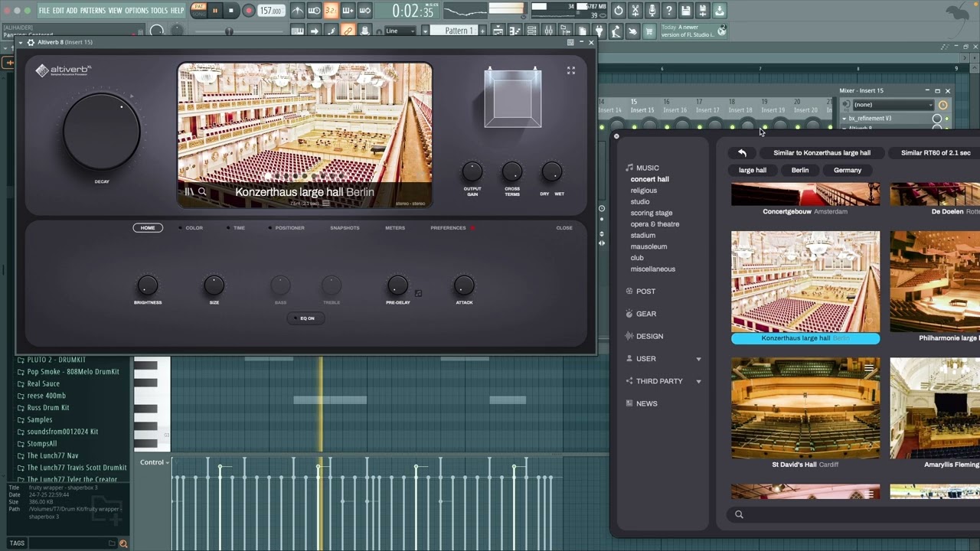Open the PATTERNS menu
The height and width of the screenshot is (551, 980).
coord(93,11)
